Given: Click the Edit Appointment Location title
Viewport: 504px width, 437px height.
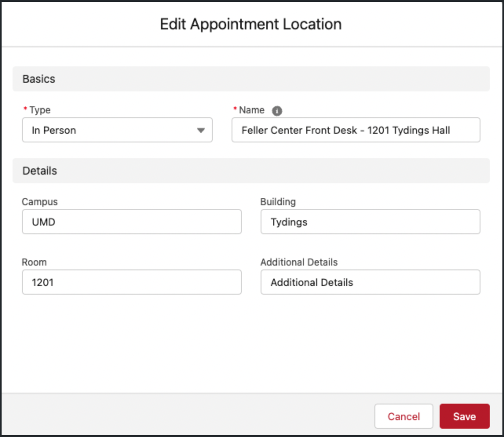Looking at the screenshot, I should [252, 24].
